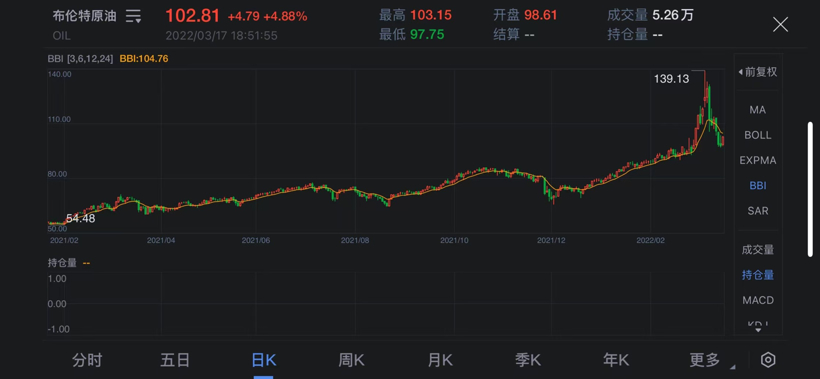Click the +4.88% change percentage

[x=285, y=16]
